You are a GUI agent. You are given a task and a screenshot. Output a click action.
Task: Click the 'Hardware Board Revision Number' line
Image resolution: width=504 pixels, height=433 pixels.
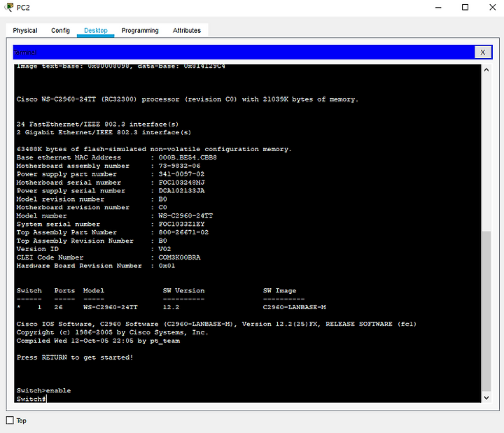coord(95,266)
